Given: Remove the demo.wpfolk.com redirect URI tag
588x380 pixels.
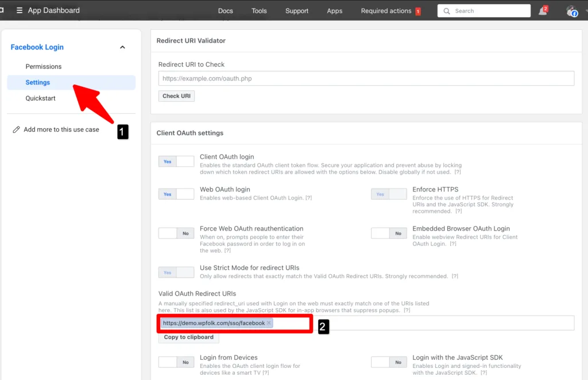Looking at the screenshot, I should pyautogui.click(x=269, y=323).
